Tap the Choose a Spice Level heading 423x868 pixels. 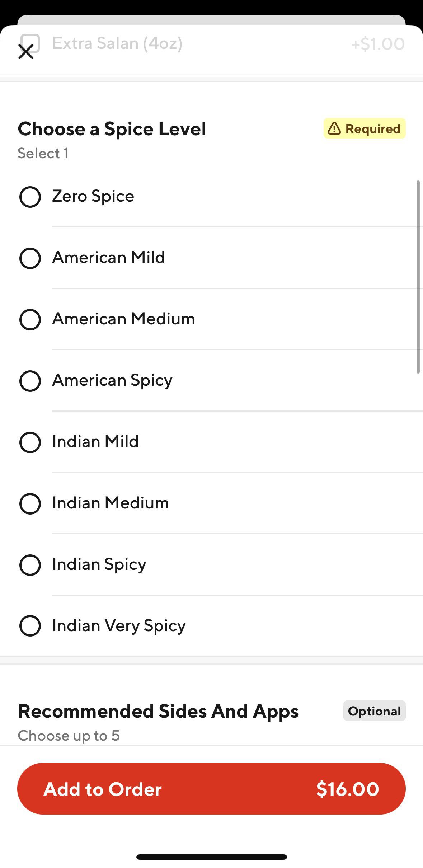click(x=112, y=129)
